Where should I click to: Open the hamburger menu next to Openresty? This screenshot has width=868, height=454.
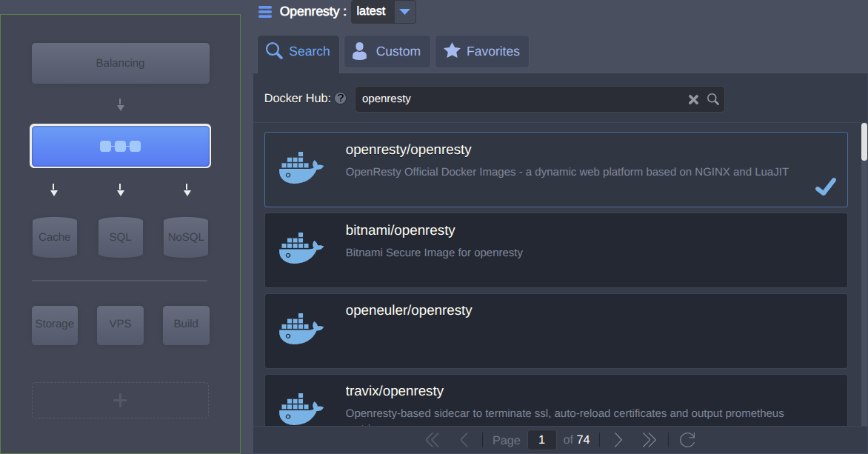click(x=266, y=11)
